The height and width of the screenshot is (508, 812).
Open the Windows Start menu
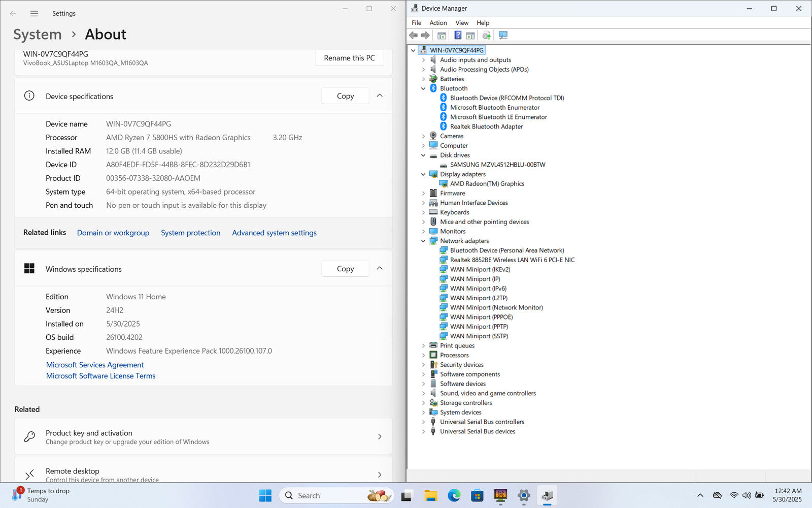(x=265, y=496)
